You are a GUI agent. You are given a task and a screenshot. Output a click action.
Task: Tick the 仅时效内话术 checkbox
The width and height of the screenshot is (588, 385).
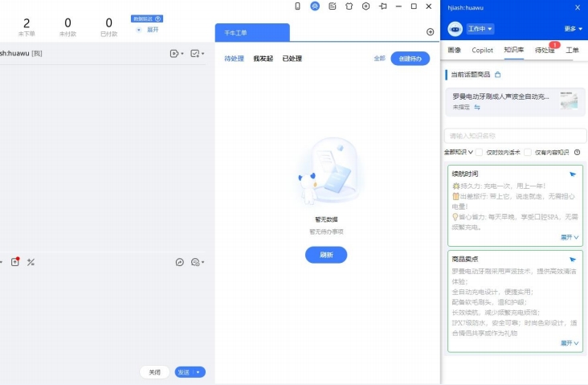click(x=479, y=153)
